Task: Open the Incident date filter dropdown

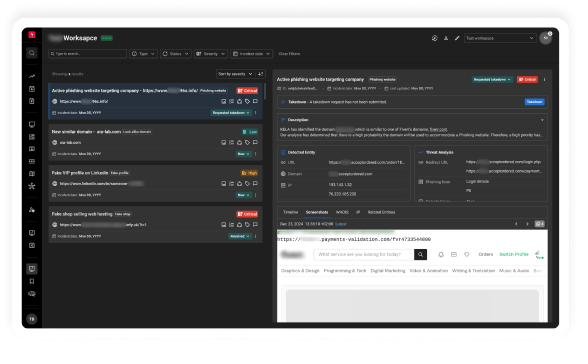Action: point(251,54)
